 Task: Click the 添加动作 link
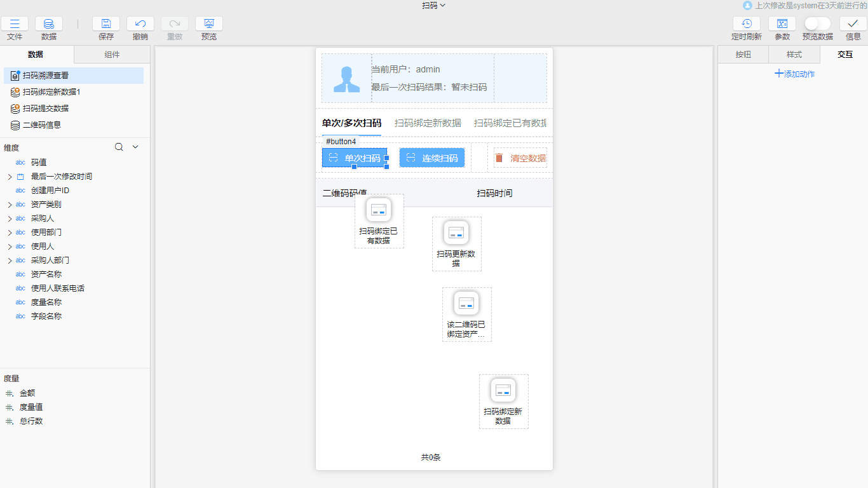[794, 74]
